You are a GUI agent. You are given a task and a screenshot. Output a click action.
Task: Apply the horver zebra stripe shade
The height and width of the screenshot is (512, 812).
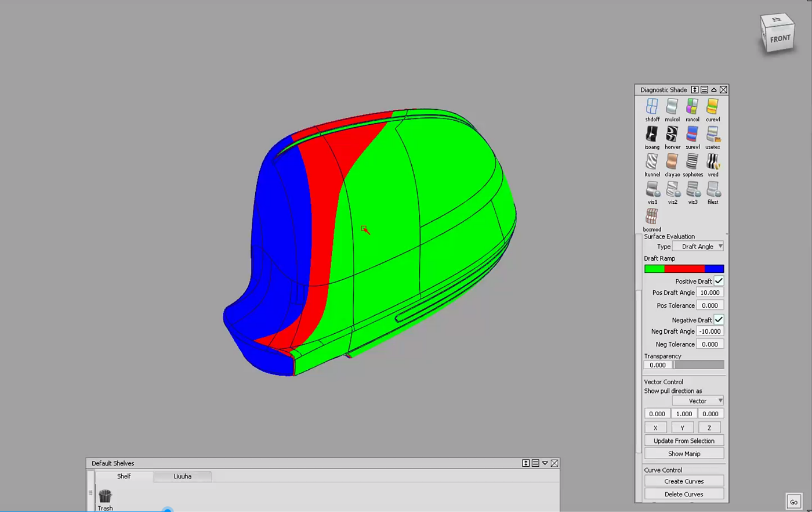tap(672, 135)
